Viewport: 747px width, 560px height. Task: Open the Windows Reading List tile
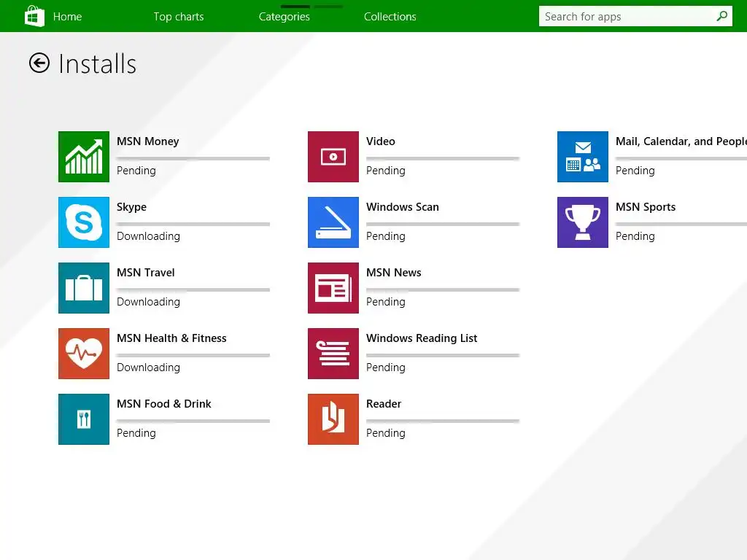point(333,354)
